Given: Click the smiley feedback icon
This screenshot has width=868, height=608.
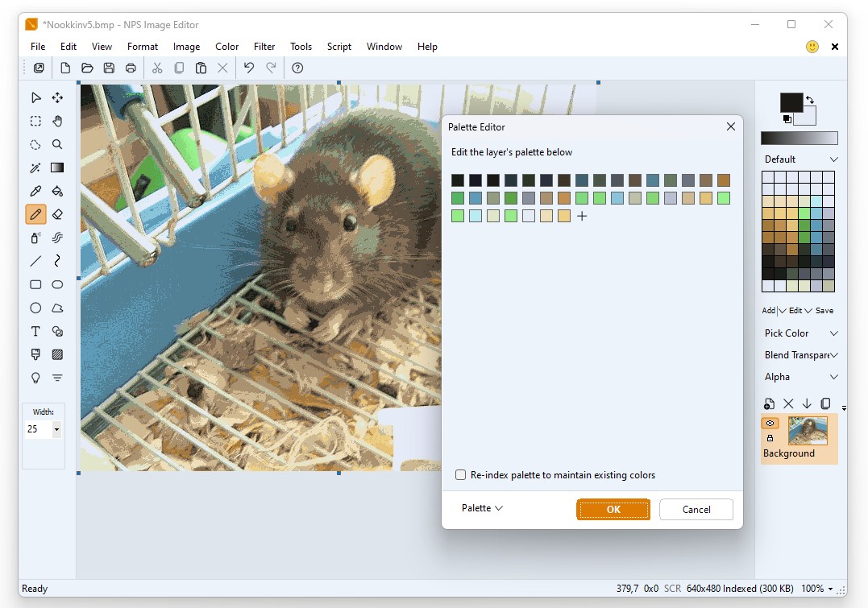Looking at the screenshot, I should point(812,47).
